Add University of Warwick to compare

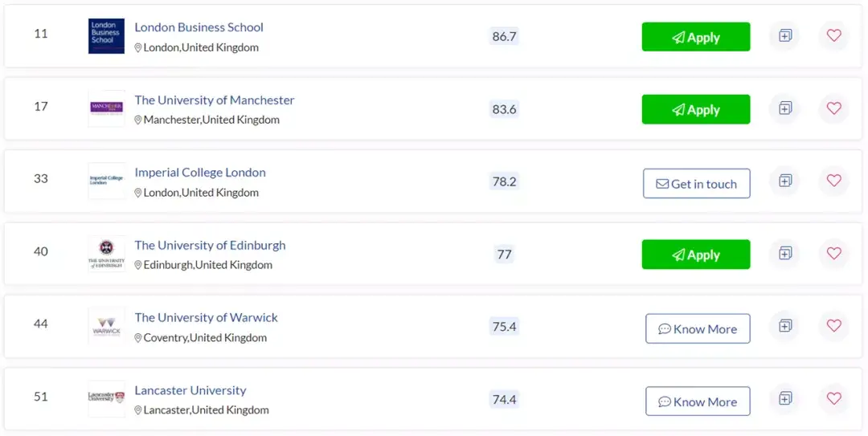(x=785, y=325)
